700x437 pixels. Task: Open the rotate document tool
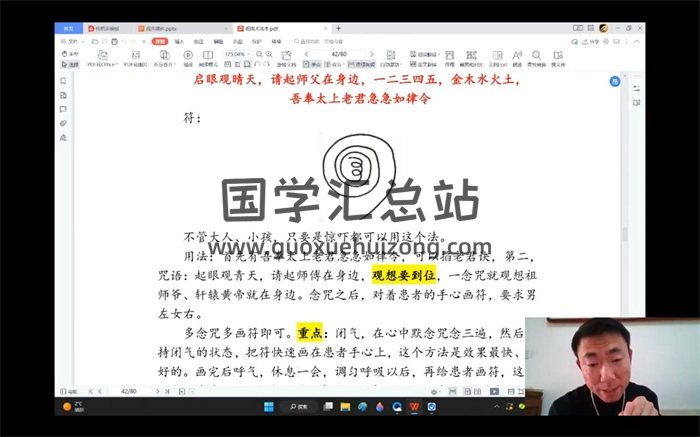286,58
